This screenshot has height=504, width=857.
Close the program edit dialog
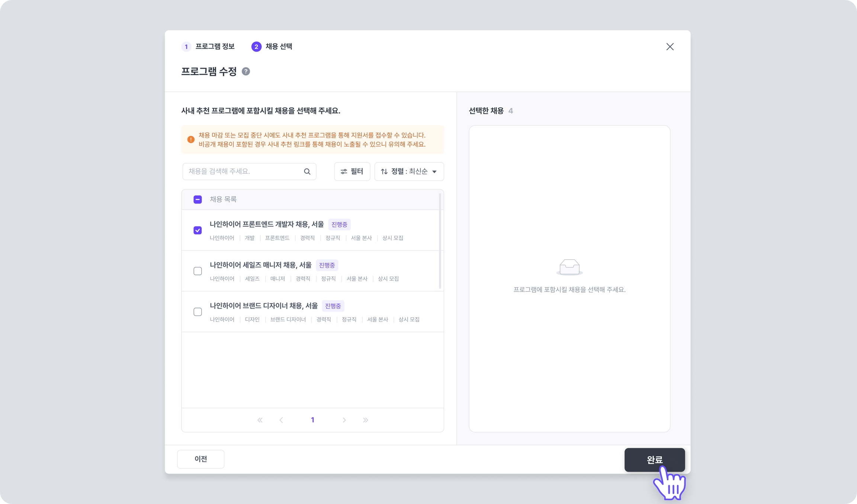(670, 47)
